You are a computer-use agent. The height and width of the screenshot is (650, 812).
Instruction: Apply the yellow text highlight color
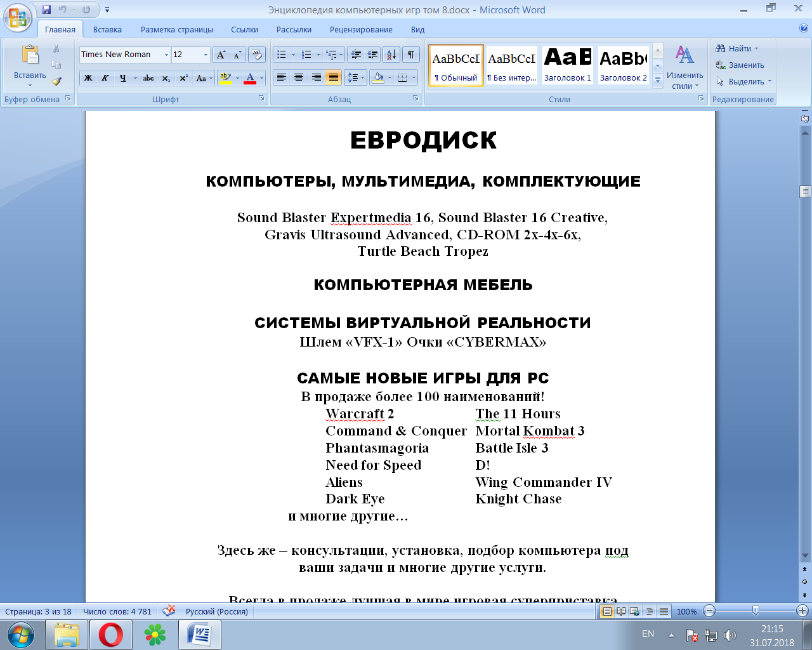(225, 78)
